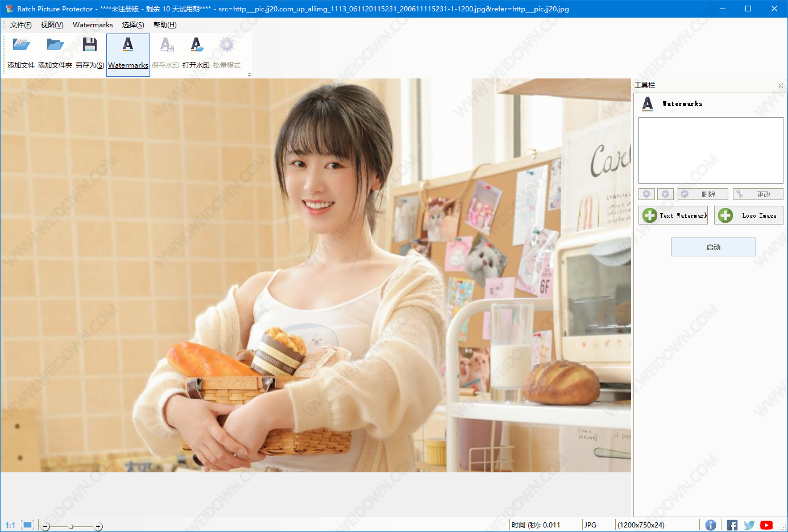Click the 启动 (start) button

click(714, 247)
